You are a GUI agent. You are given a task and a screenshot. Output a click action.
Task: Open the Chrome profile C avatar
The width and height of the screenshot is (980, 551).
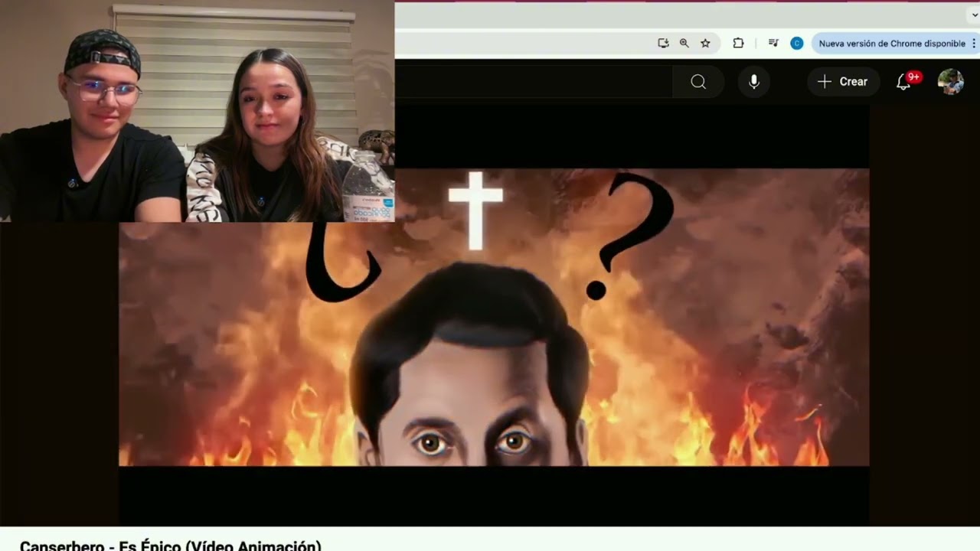(x=796, y=44)
